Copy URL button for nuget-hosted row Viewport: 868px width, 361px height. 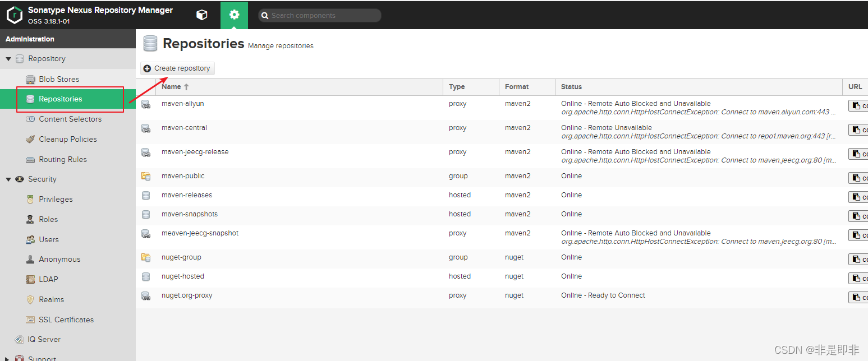coord(858,279)
